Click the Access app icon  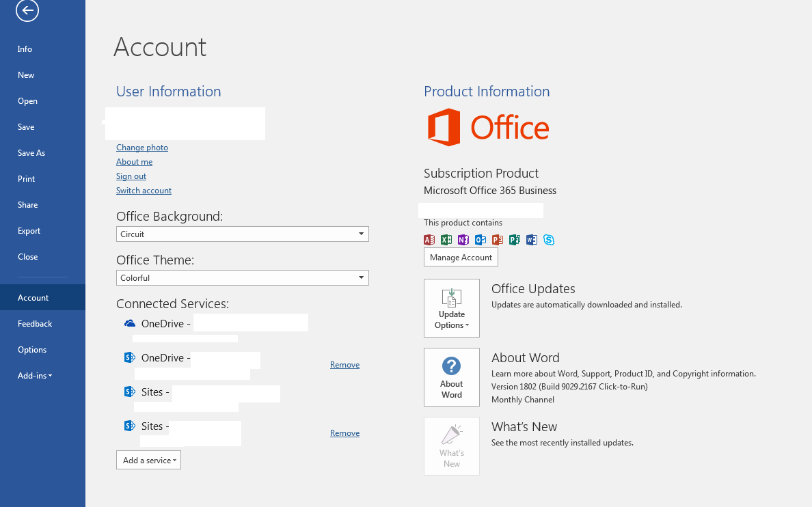[429, 240]
